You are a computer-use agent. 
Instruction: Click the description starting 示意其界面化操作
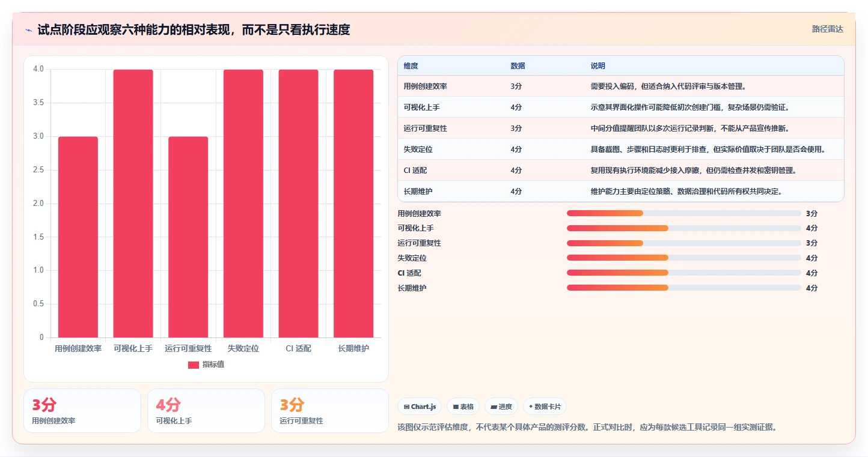[689, 107]
